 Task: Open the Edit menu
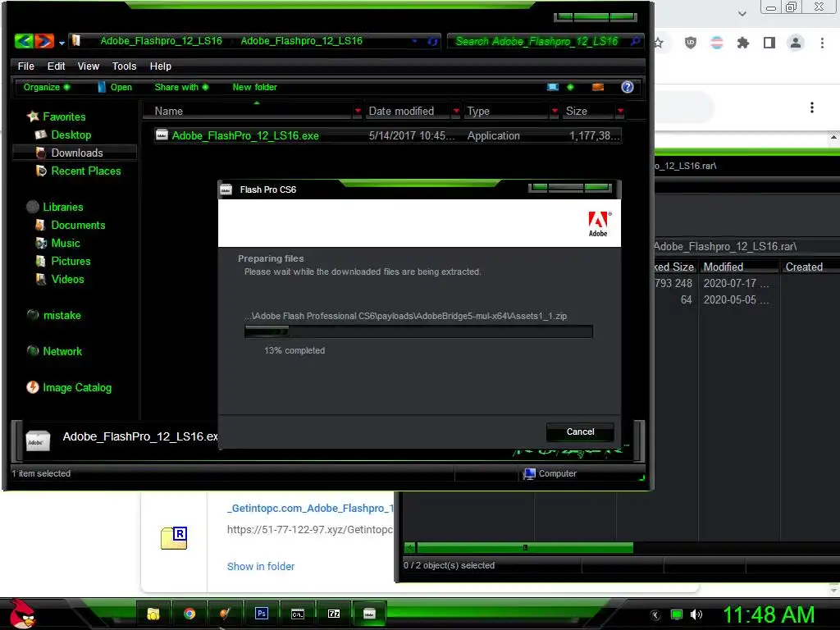click(x=56, y=66)
